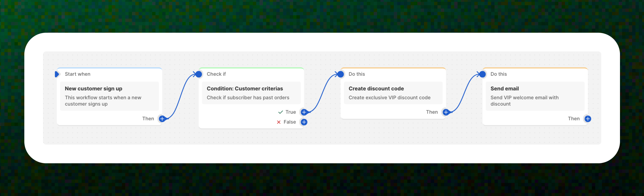
Task: Click the True label in the Check if node
Action: [291, 112]
